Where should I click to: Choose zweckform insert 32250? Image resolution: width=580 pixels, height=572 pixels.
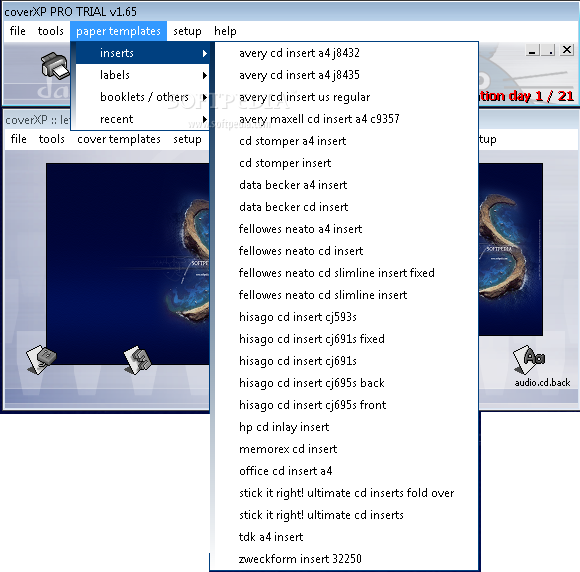(x=346, y=559)
